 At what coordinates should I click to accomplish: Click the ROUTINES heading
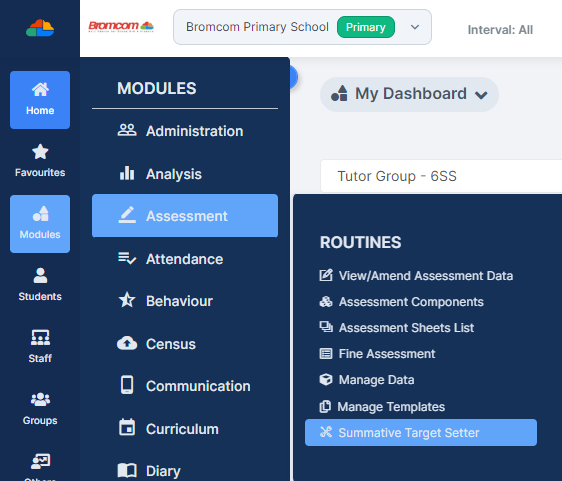click(x=360, y=242)
